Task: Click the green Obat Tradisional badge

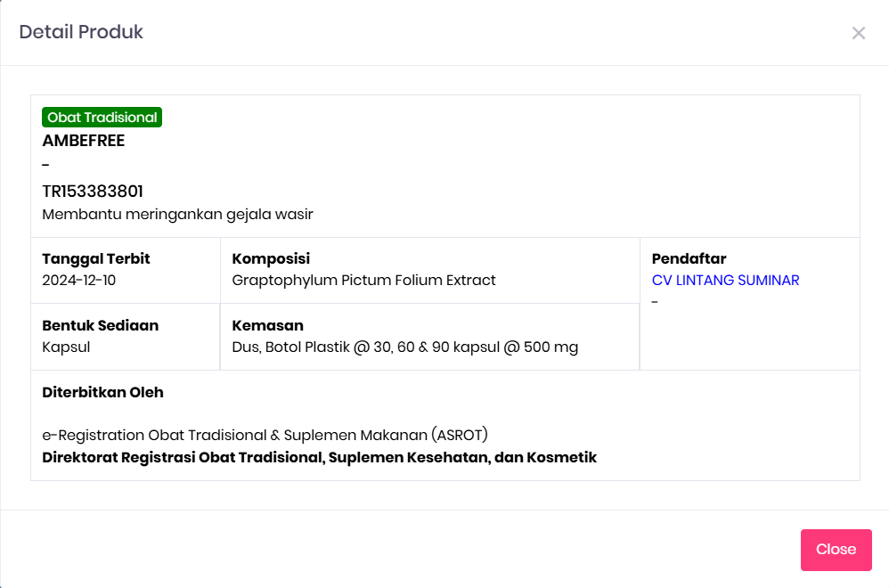Action: point(102,118)
